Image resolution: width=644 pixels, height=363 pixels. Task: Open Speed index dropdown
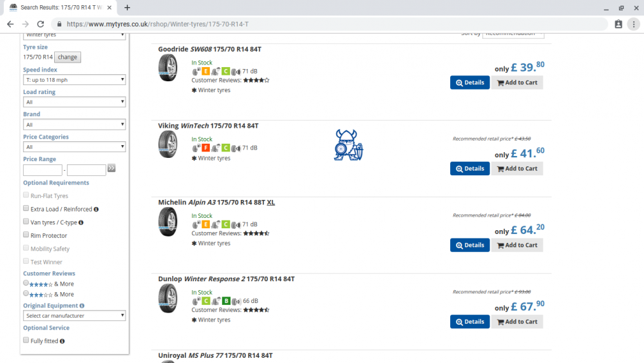(x=74, y=80)
